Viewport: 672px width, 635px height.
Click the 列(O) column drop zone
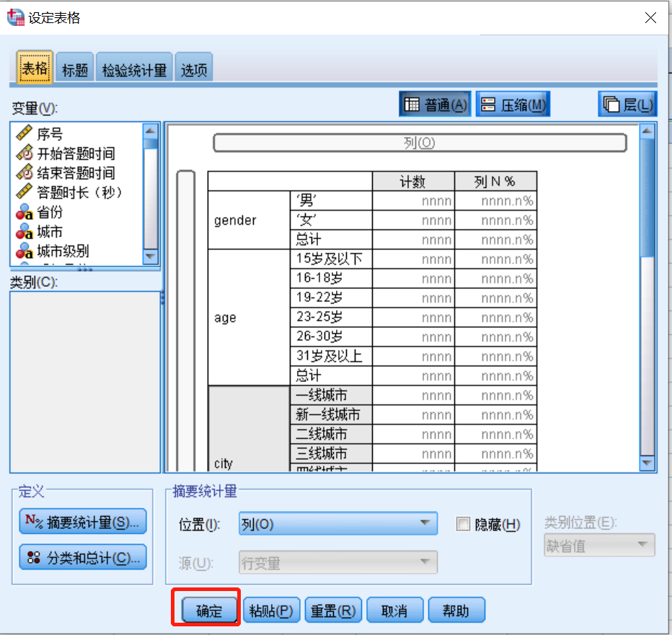[420, 143]
